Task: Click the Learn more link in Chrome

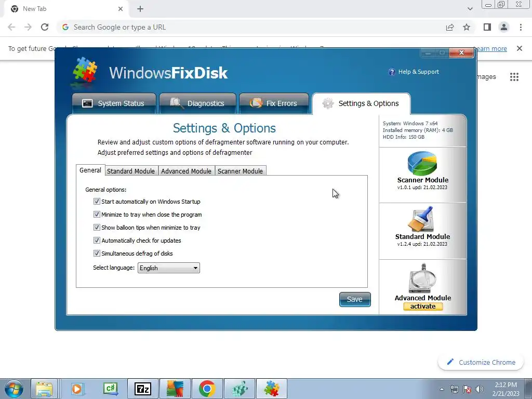Action: [x=491, y=48]
